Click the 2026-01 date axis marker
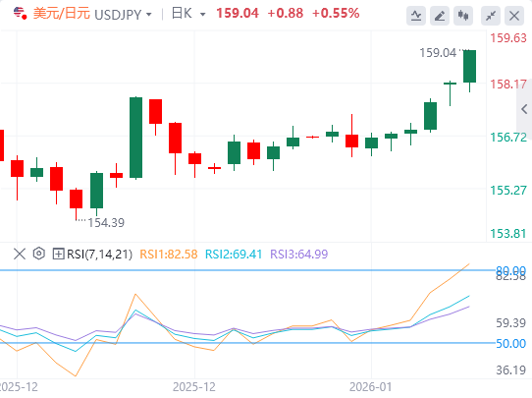The width and height of the screenshot is (532, 398). pos(370,387)
